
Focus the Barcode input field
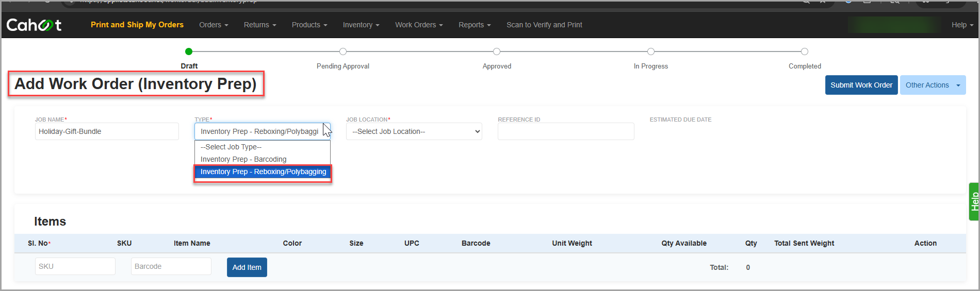pyautogui.click(x=171, y=266)
